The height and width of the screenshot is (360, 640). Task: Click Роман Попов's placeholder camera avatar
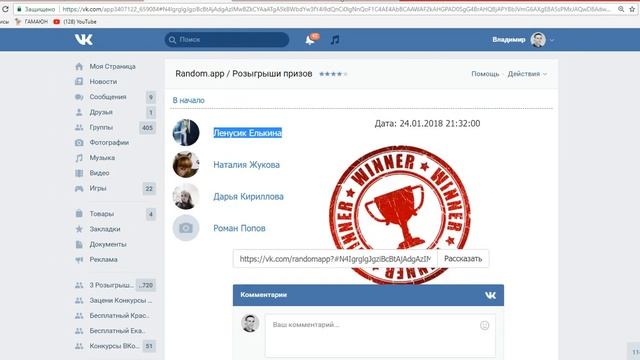coord(186,228)
